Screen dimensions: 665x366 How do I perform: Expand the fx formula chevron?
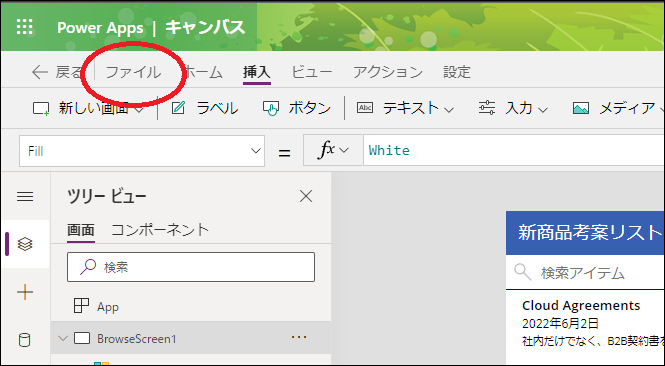point(344,151)
